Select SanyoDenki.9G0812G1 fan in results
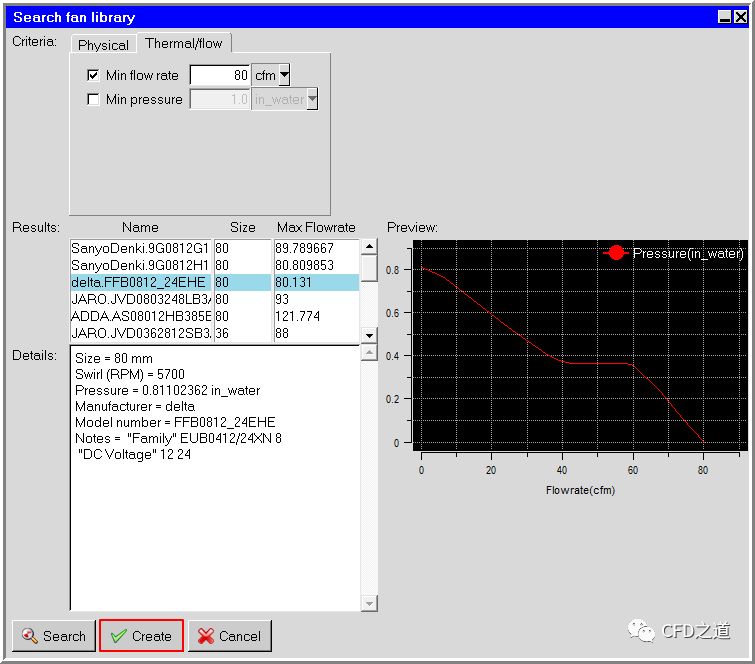Image resolution: width=755 pixels, height=664 pixels. (140, 248)
